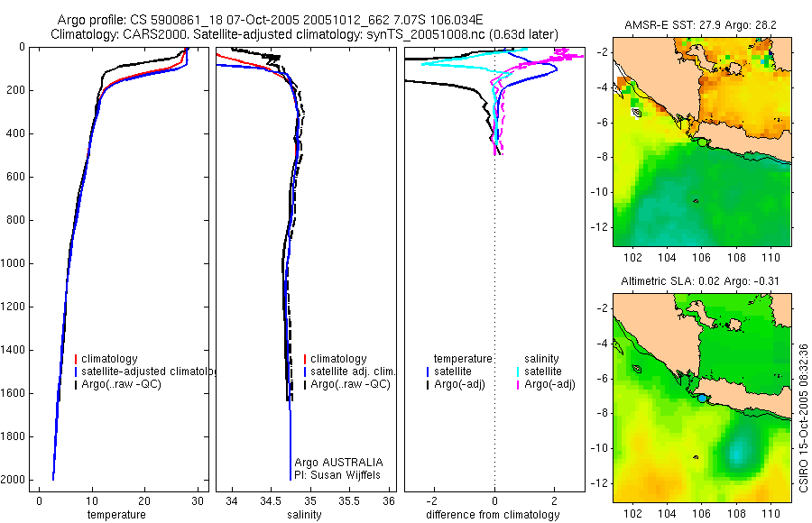This screenshot has height=523, width=812.
Task: Click the black Argo(..raw -QC) swatch in temperature panel
Action: tap(76, 384)
